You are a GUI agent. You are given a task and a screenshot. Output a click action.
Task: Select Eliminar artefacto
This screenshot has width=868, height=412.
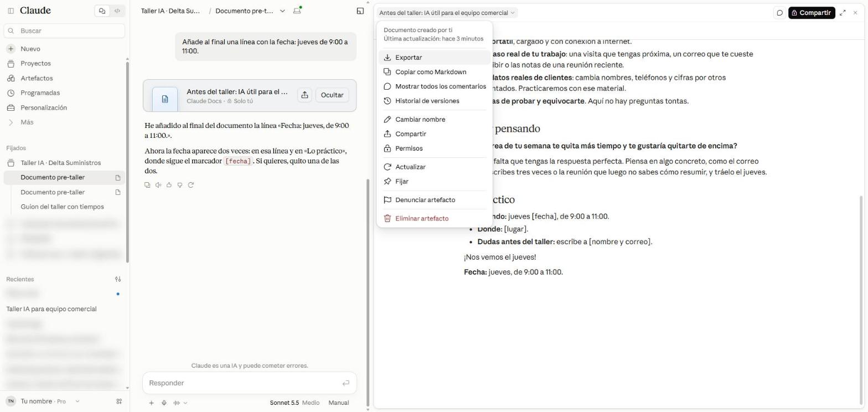click(x=435, y=218)
